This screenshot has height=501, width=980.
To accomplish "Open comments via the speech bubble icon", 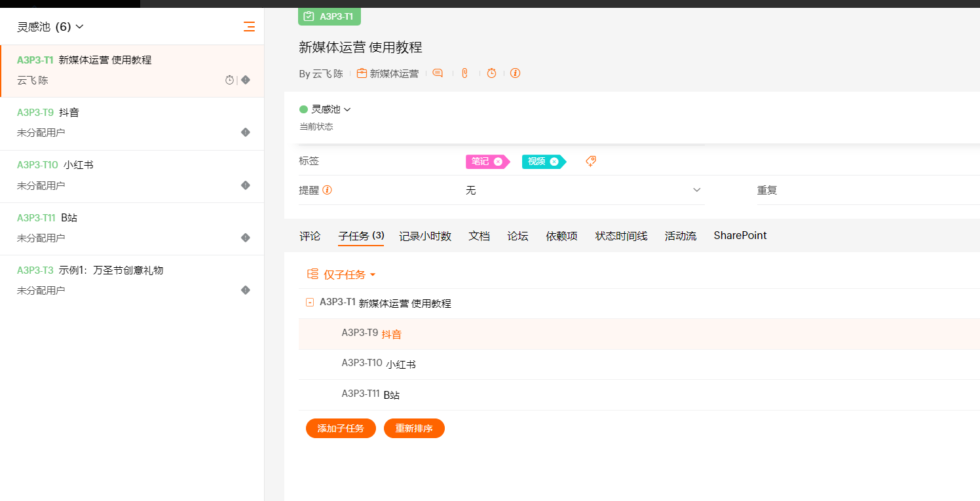I will [438, 73].
